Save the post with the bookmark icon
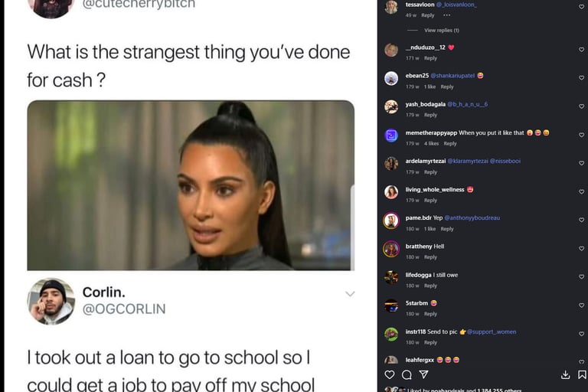This screenshot has width=588, height=392. [582, 374]
